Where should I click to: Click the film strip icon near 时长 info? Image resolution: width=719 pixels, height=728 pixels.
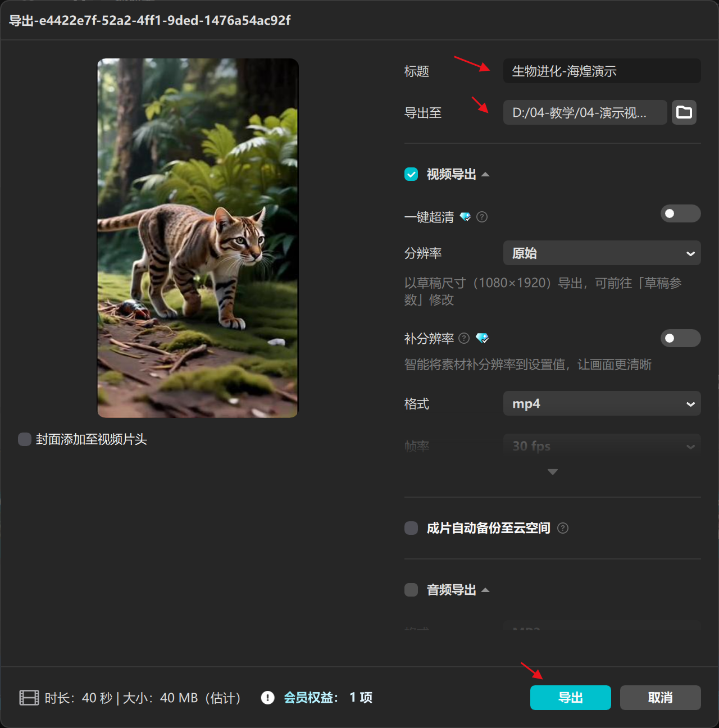click(27, 697)
